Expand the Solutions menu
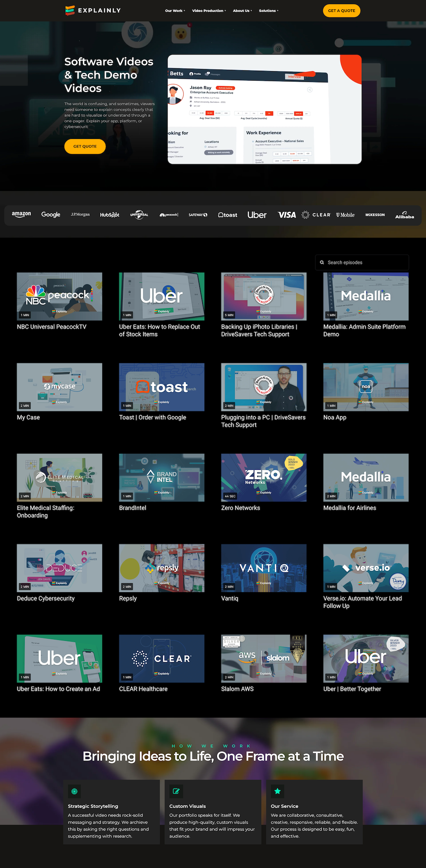Image resolution: width=426 pixels, height=868 pixels. 269,11
